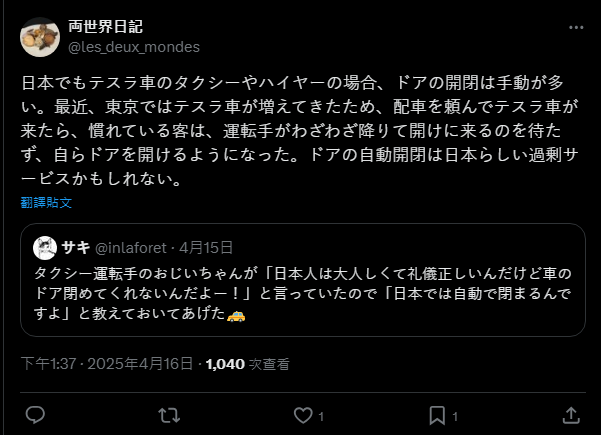Click the サキ name in quoted post
This screenshot has height=435, width=601.
point(76,247)
